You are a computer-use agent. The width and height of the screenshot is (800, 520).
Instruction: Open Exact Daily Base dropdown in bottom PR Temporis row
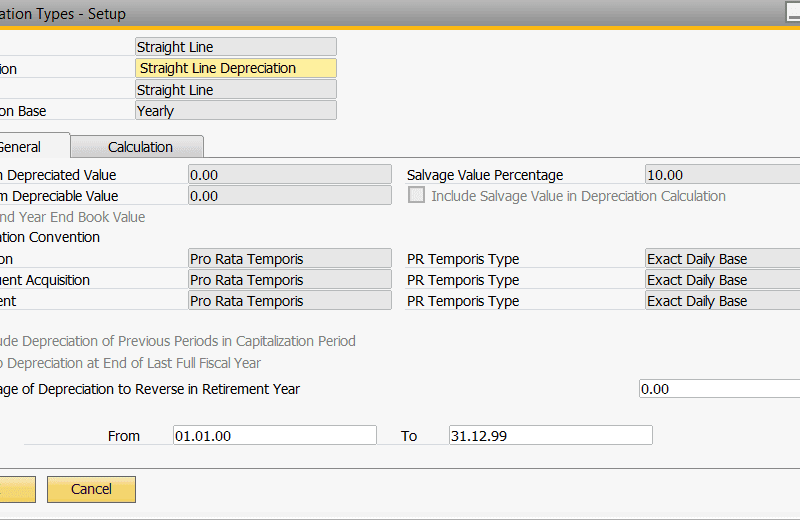tap(722, 301)
